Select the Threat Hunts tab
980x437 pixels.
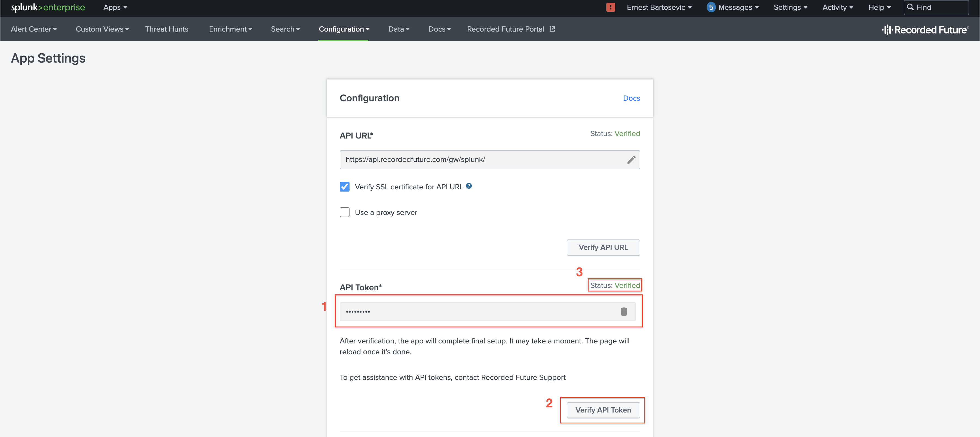(x=166, y=29)
